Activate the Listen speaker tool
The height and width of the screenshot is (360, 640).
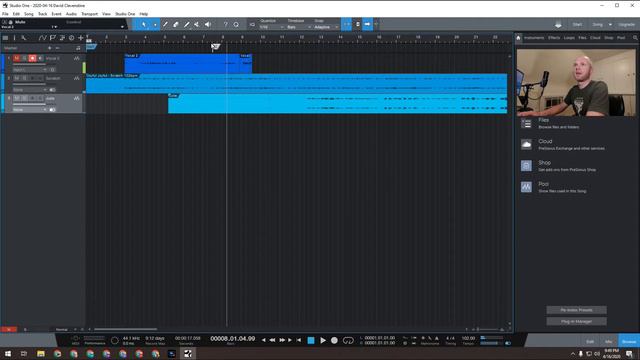point(208,24)
